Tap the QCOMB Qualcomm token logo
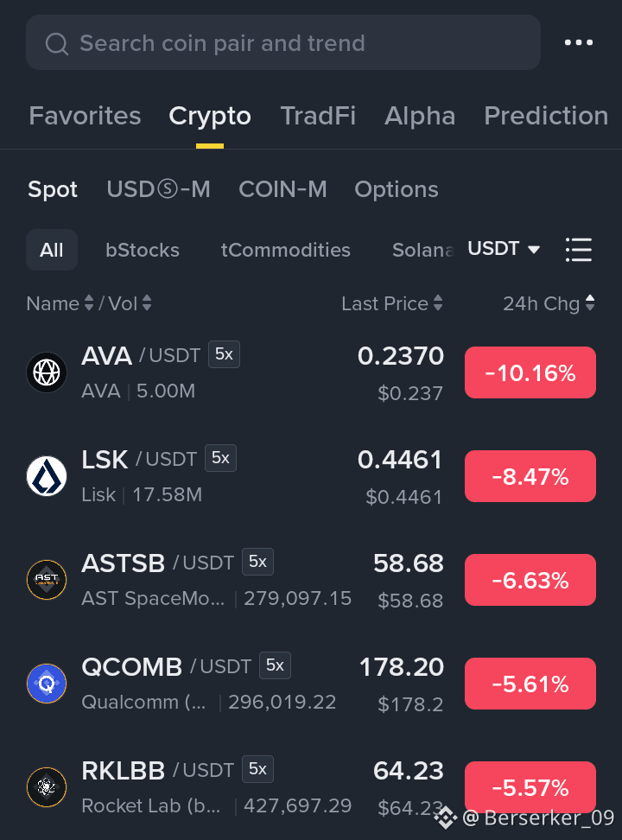This screenshot has height=840, width=622. coord(47,684)
